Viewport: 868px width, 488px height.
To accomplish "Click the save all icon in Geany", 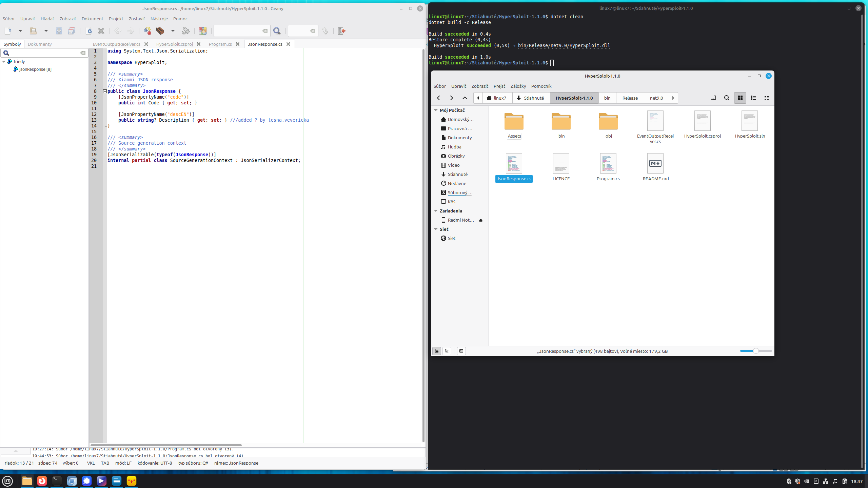I will [x=72, y=31].
